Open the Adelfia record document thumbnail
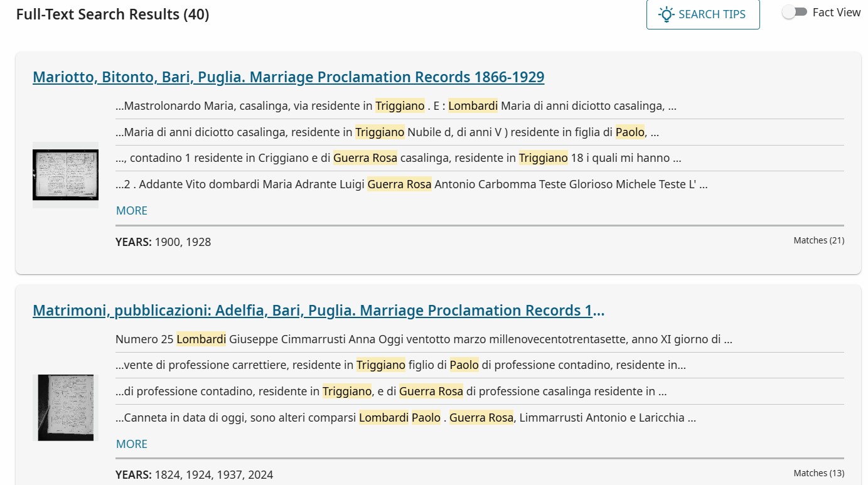Image resolution: width=868 pixels, height=485 pixels. click(65, 407)
